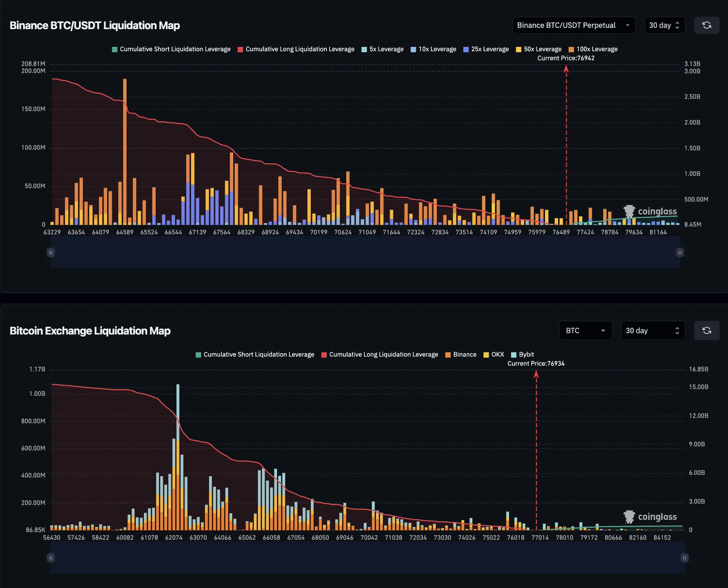Toggle the 5x Leverage legend series
Image resolution: width=728 pixels, height=588 pixels.
coord(382,49)
